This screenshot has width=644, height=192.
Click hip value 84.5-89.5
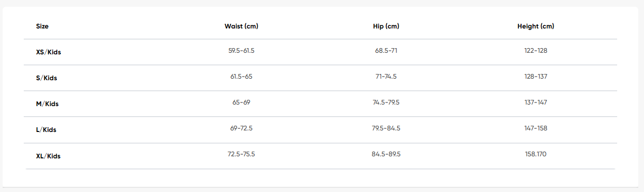386,154
